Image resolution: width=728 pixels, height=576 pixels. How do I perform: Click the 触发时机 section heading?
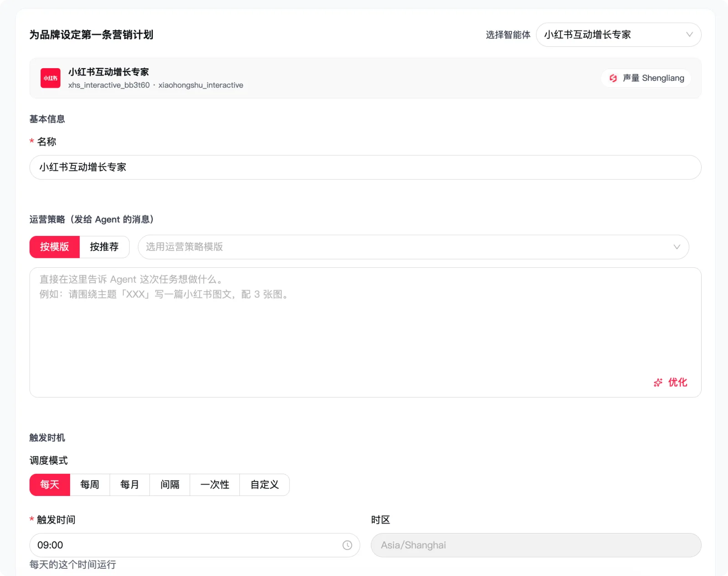47,438
